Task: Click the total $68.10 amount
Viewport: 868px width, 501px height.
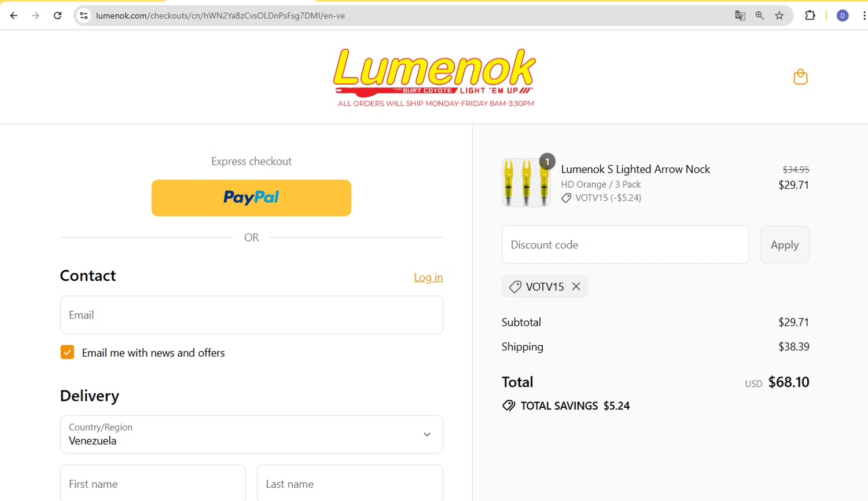Action: (x=789, y=382)
